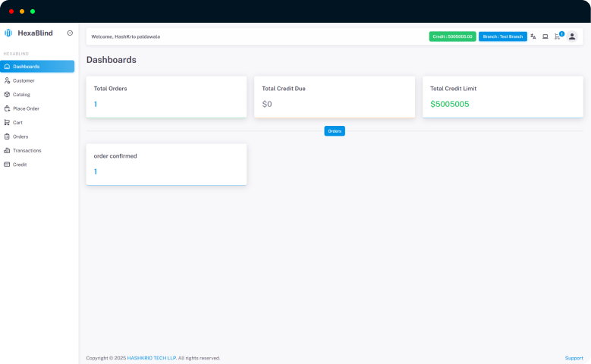Click the HexaBlind logo icon
This screenshot has height=364, width=591.
[x=8, y=33]
